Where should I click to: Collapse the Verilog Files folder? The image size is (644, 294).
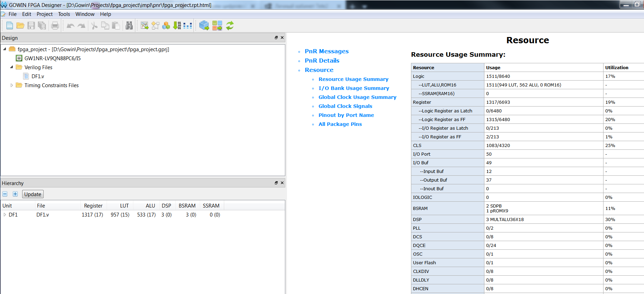[11, 67]
